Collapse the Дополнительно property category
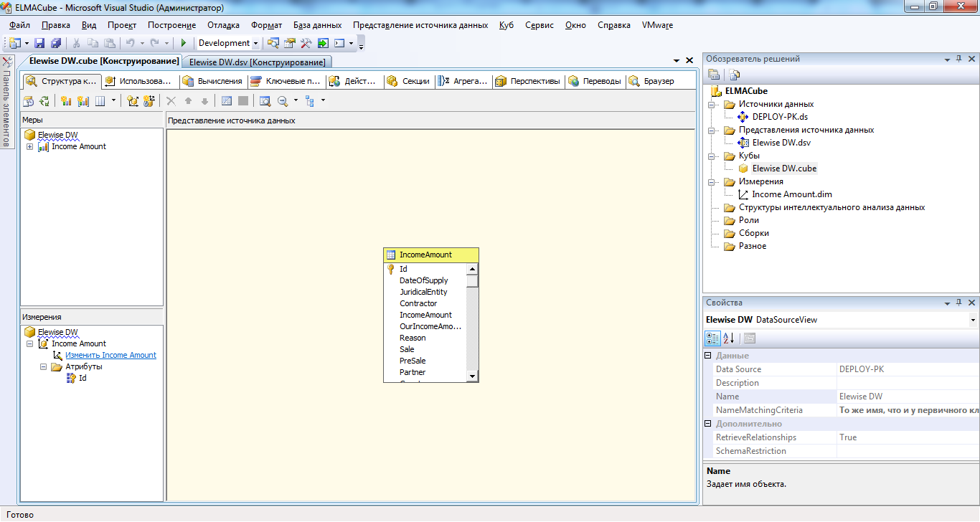Viewport: 980px width, 522px height. coord(708,424)
